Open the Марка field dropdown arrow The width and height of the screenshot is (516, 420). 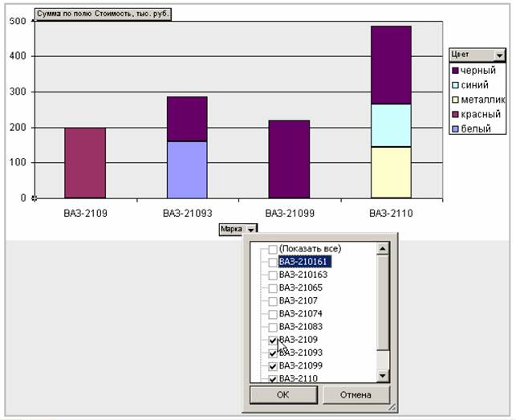click(251, 229)
